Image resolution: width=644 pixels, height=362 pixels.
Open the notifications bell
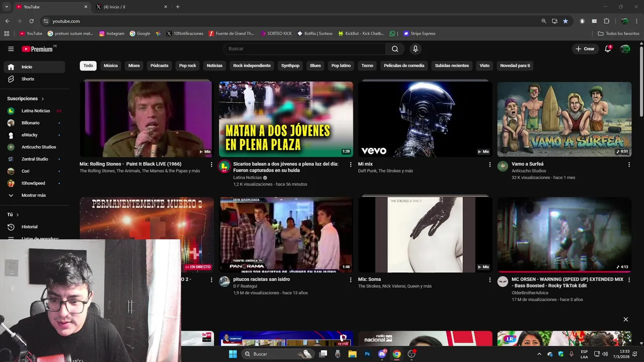pyautogui.click(x=608, y=49)
